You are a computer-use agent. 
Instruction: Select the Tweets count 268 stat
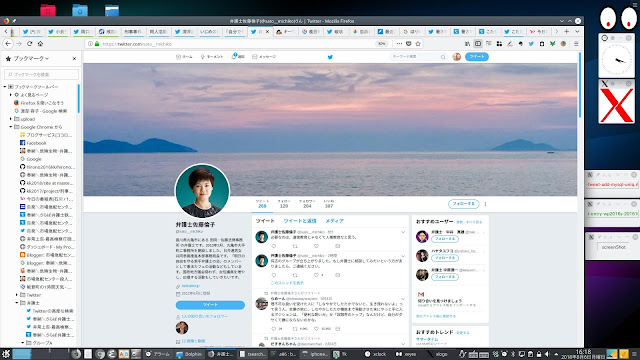(x=262, y=204)
